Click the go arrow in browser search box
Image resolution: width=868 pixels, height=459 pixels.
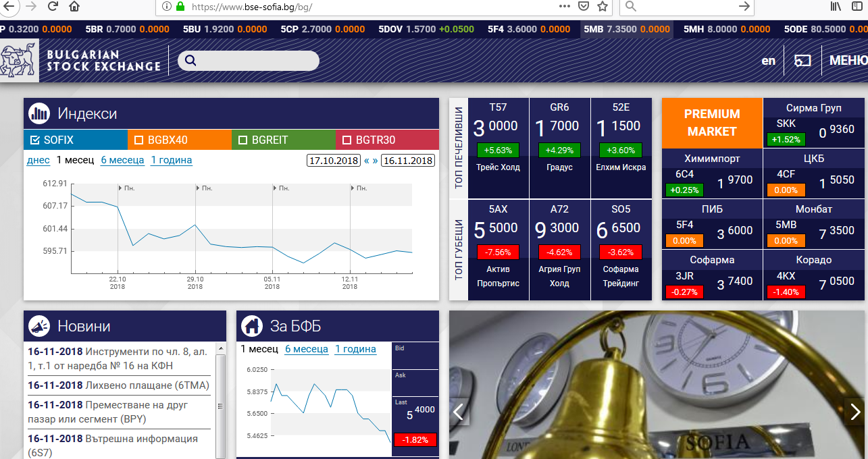(x=744, y=6)
